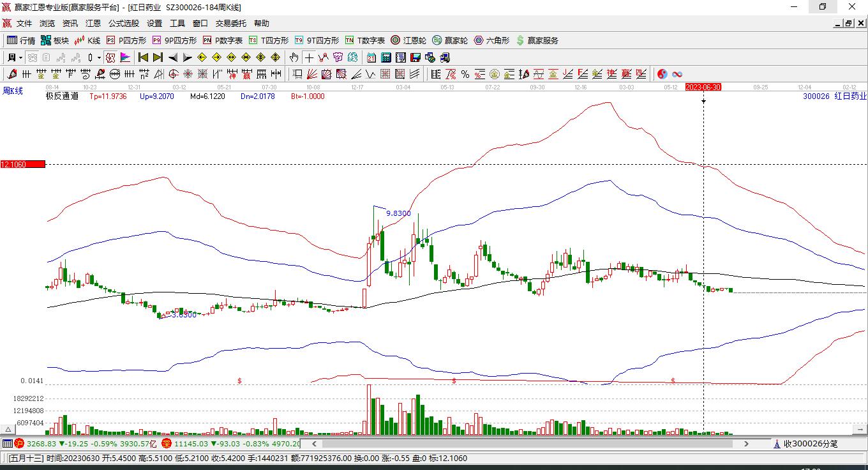Open the calendar icon
Screen dimensions: 868x470
tap(371, 57)
